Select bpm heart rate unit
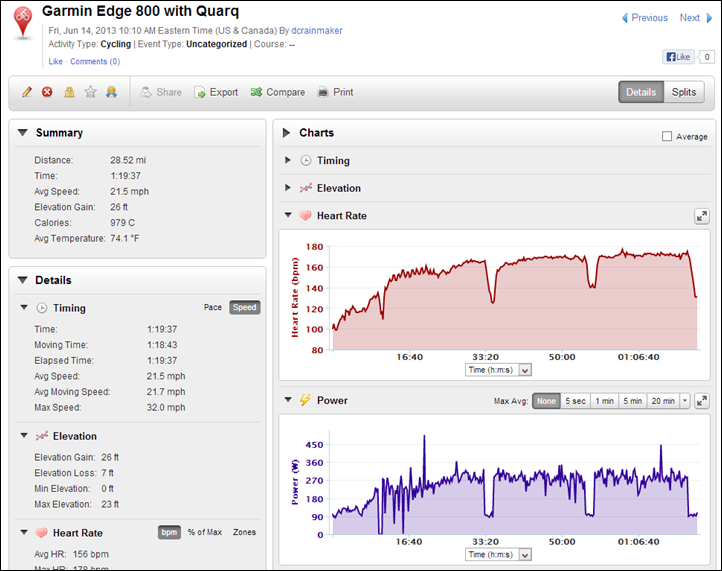Screen dimensions: 722x571 [169, 532]
